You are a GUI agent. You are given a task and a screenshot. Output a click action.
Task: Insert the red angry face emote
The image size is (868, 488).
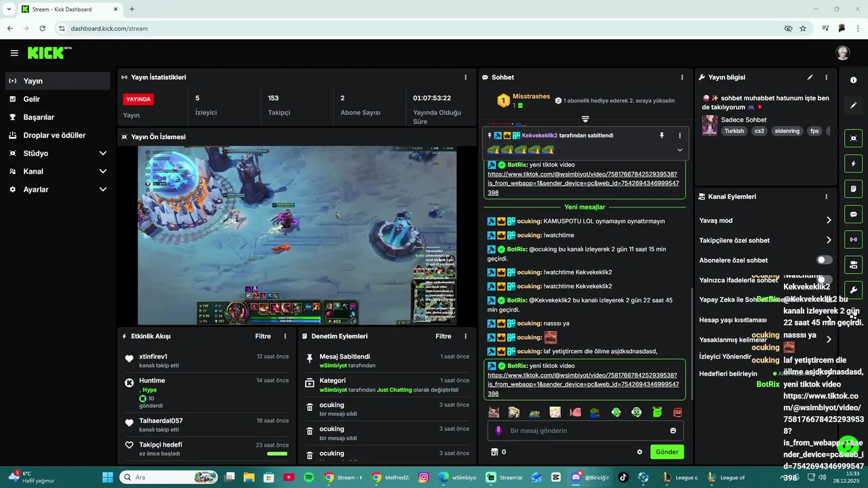(x=677, y=412)
